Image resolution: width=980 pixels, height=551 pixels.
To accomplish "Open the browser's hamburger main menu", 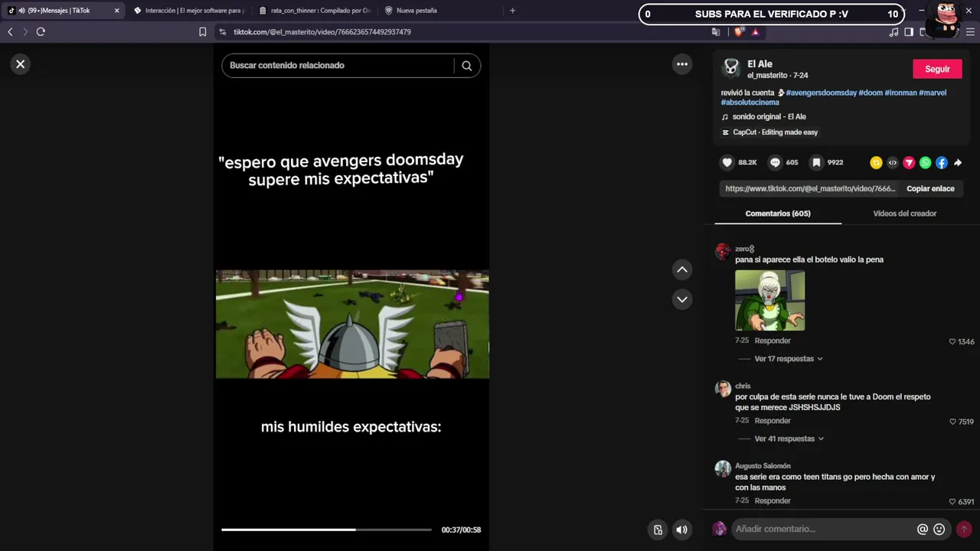I will coord(972,32).
